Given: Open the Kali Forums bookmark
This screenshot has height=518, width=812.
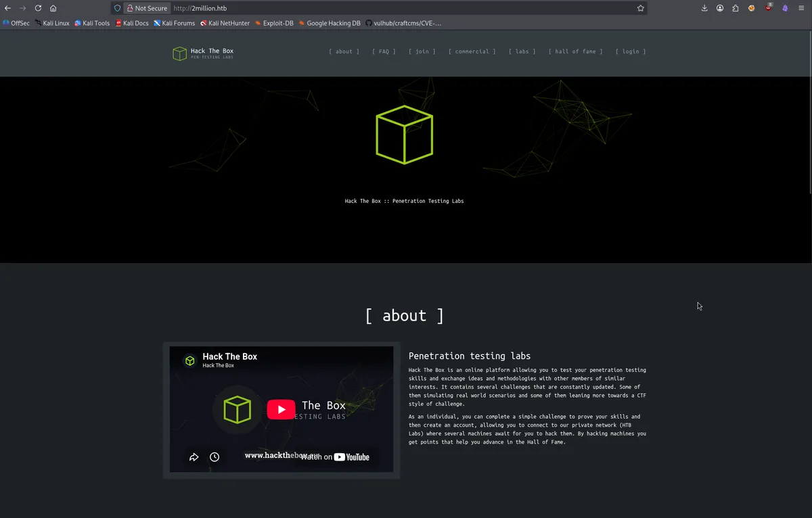Looking at the screenshot, I should click(x=175, y=23).
